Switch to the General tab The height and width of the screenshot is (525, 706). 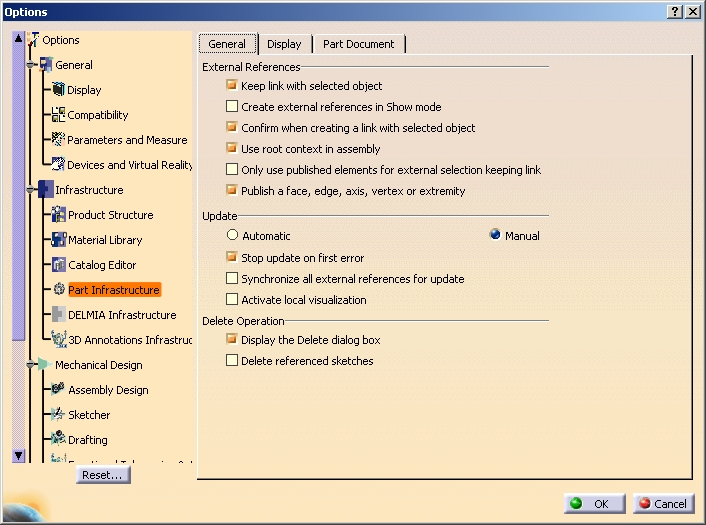pyautogui.click(x=227, y=44)
